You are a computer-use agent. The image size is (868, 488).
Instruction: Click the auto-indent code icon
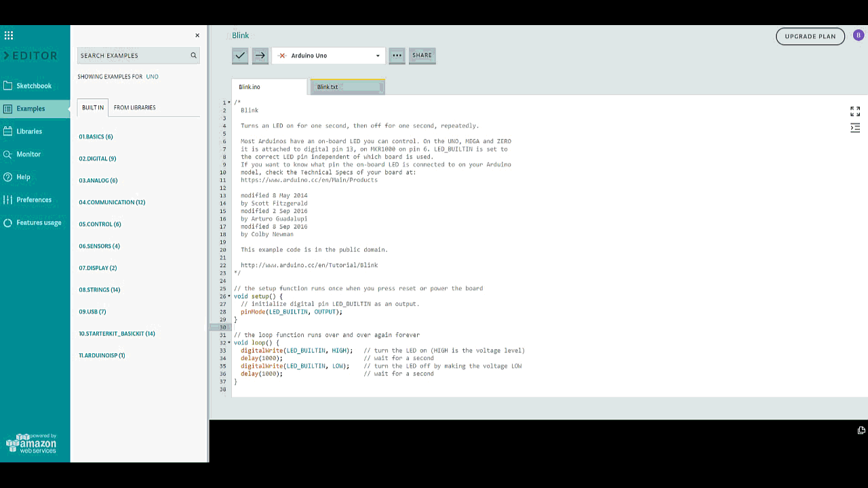point(854,128)
